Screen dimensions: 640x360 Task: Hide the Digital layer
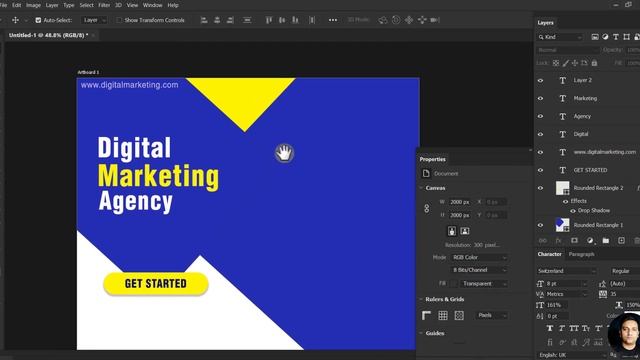tap(540, 134)
